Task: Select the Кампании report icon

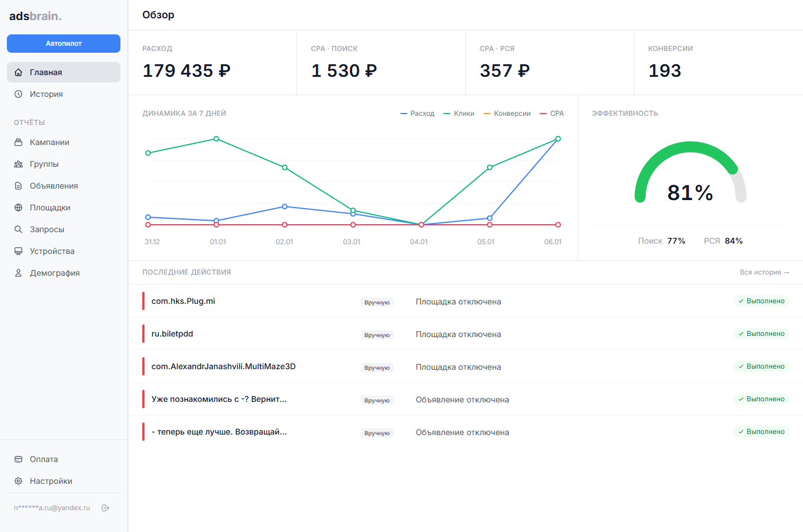Action: (18, 142)
